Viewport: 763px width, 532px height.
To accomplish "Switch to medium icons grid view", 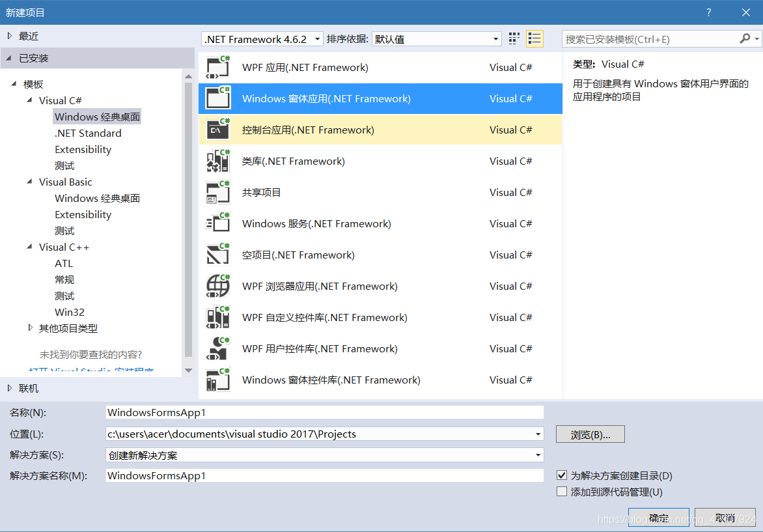I will [x=514, y=39].
